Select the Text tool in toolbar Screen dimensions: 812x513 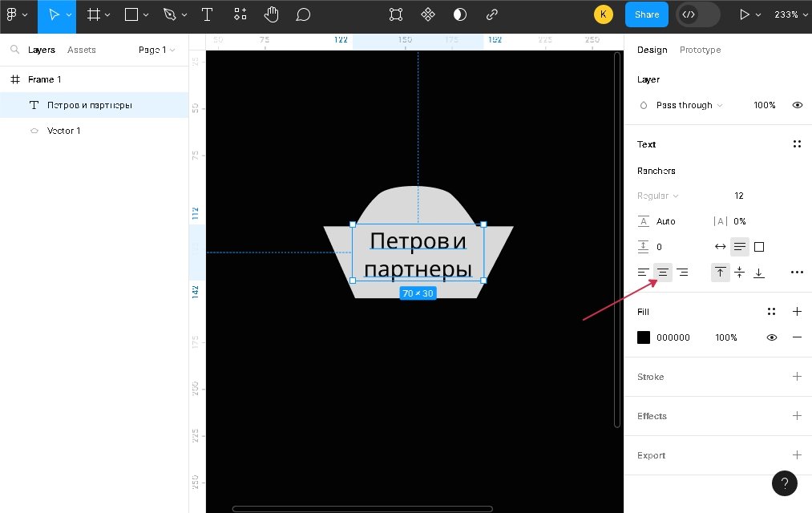point(207,14)
